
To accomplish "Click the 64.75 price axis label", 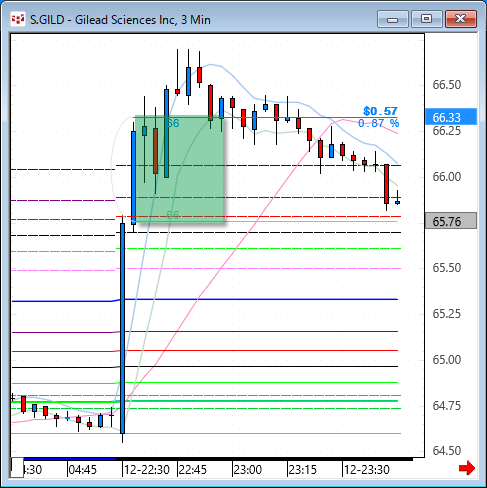I will coord(447,406).
